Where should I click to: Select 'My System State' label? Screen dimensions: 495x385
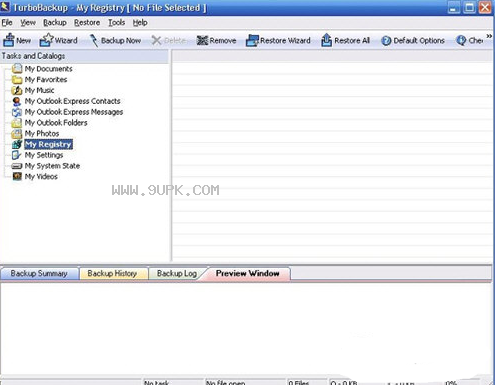pos(52,166)
